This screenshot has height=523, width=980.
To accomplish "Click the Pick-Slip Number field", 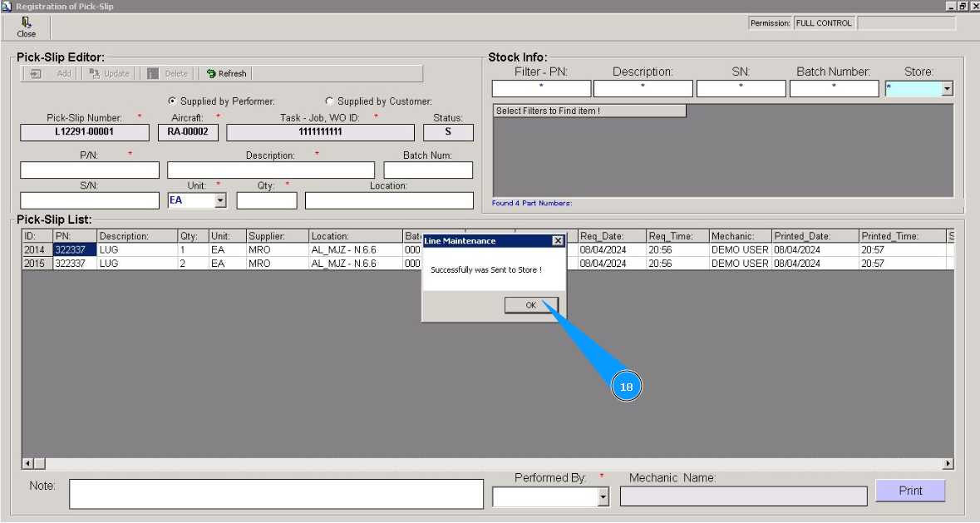I will tap(85, 132).
